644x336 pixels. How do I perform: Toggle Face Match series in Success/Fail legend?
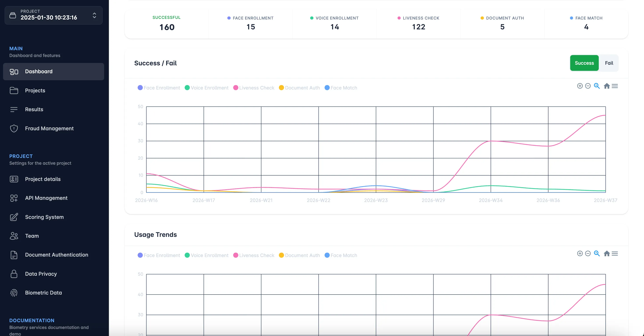pyautogui.click(x=341, y=88)
